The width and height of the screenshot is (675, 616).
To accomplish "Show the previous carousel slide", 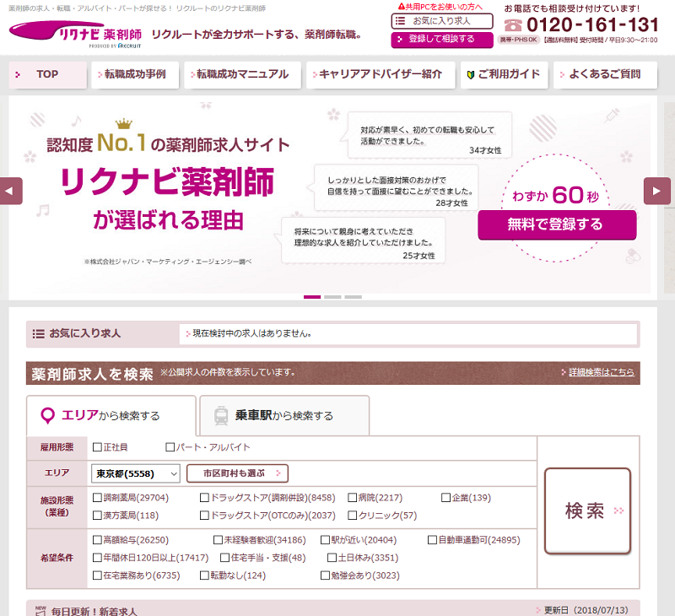I will point(11,191).
